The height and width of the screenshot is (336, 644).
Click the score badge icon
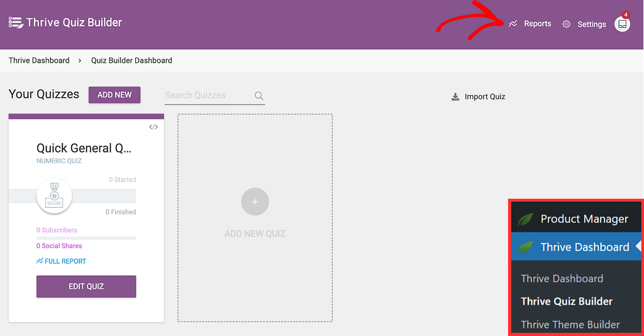pyautogui.click(x=54, y=196)
